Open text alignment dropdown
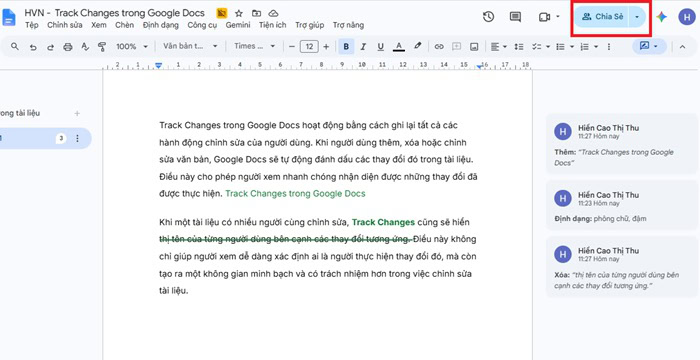The image size is (700, 360). (498, 46)
